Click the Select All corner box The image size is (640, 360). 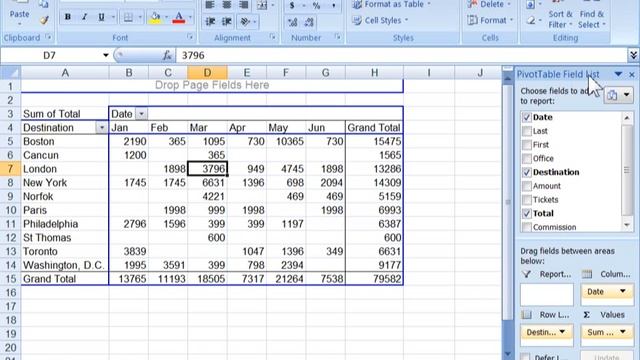[x=11, y=73]
